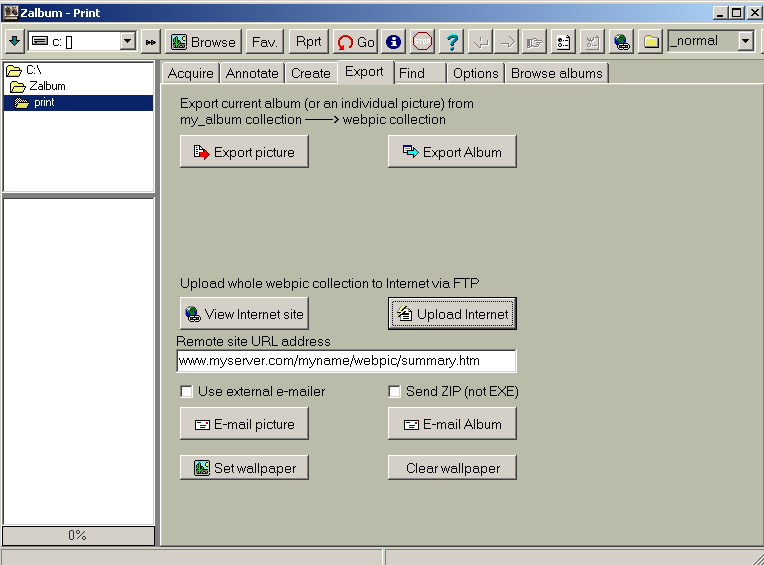The width and height of the screenshot is (764, 565).
Task: Switch to the Options tab
Action: click(x=476, y=73)
